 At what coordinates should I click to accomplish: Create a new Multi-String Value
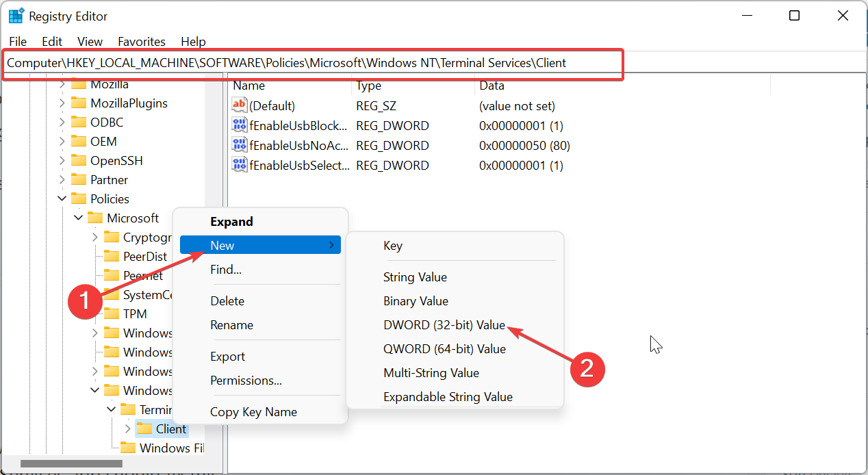pos(455,373)
